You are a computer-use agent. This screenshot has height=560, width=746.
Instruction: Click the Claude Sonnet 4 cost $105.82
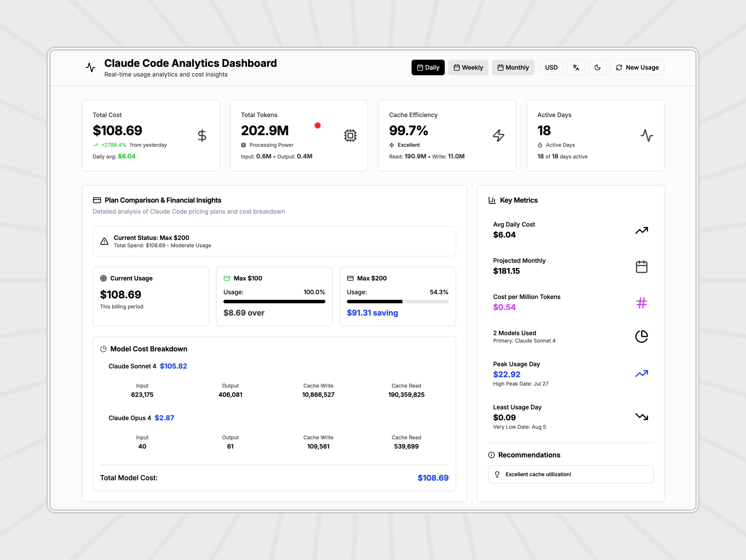173,366
